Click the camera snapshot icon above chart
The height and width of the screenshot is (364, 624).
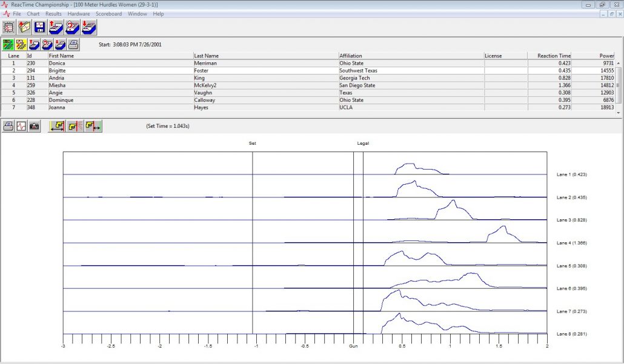click(35, 126)
